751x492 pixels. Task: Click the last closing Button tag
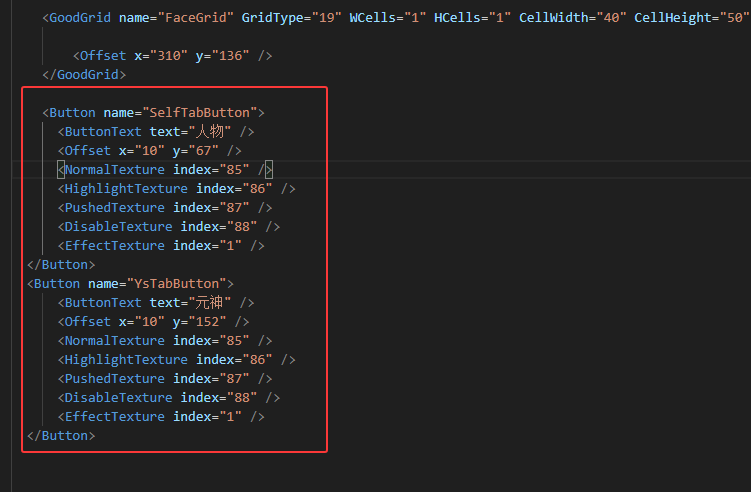(x=62, y=436)
